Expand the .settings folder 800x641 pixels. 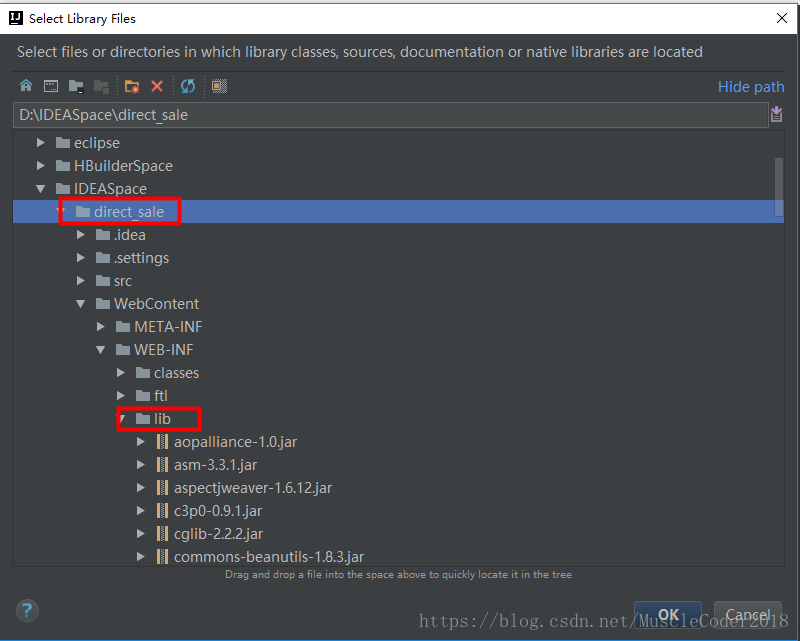point(81,258)
